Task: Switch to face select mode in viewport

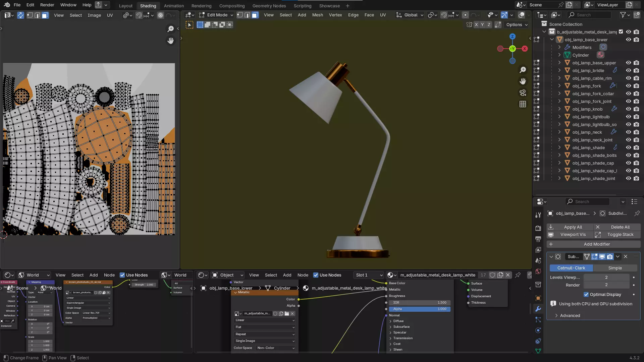Action: click(x=255, y=15)
